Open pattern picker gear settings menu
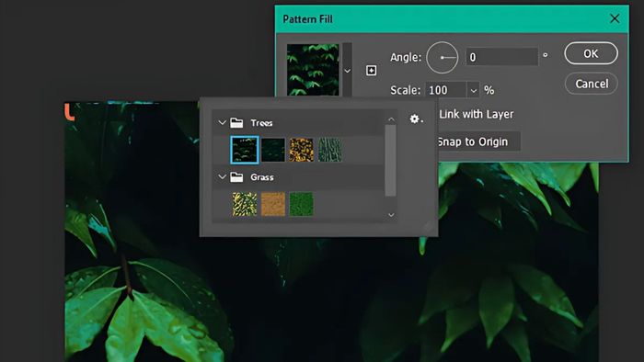 point(416,119)
